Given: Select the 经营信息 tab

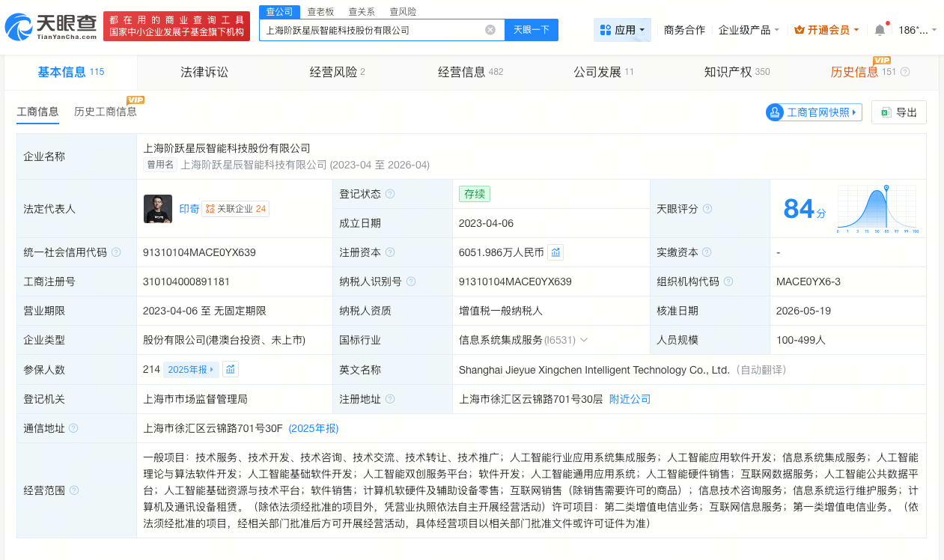Looking at the screenshot, I should pyautogui.click(x=470, y=72).
